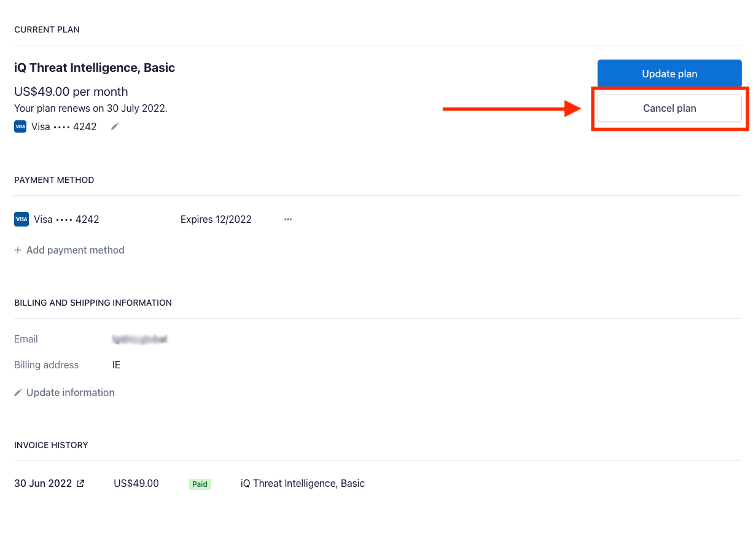The width and height of the screenshot is (756, 539).
Task: Click the pencil icon beside current plan card
Action: pos(115,126)
